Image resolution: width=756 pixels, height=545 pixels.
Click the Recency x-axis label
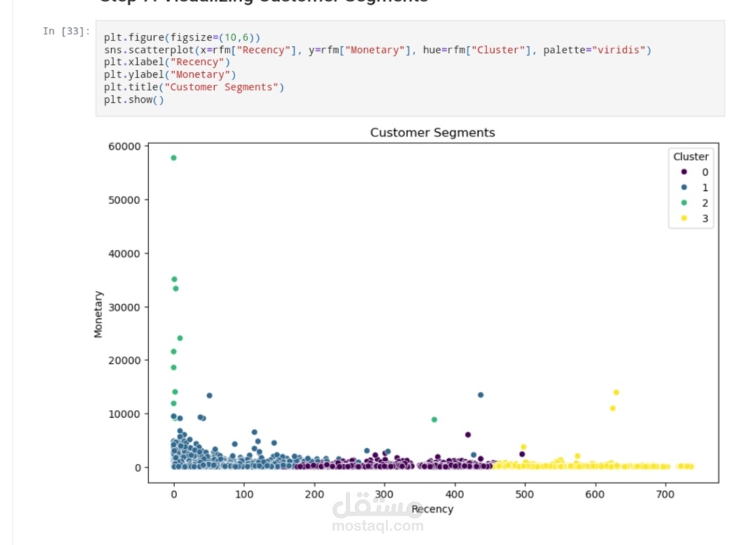click(x=432, y=509)
